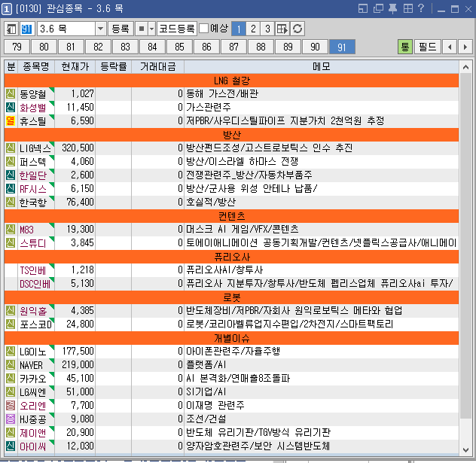Select the TS인베 stock name

pos(33,270)
